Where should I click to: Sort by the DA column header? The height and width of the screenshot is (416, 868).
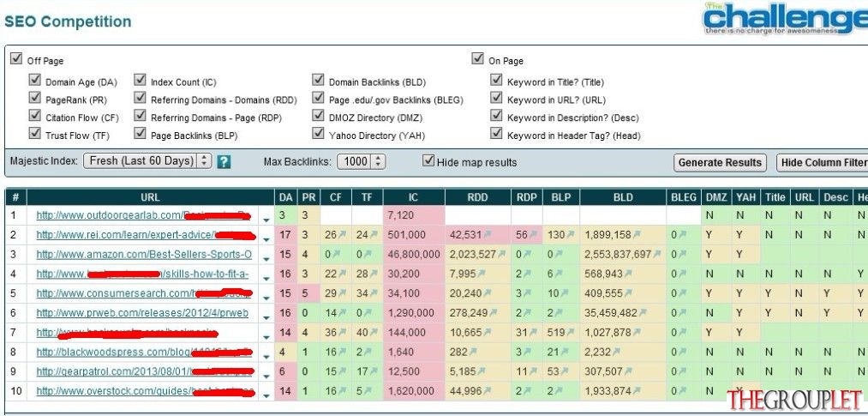click(286, 197)
